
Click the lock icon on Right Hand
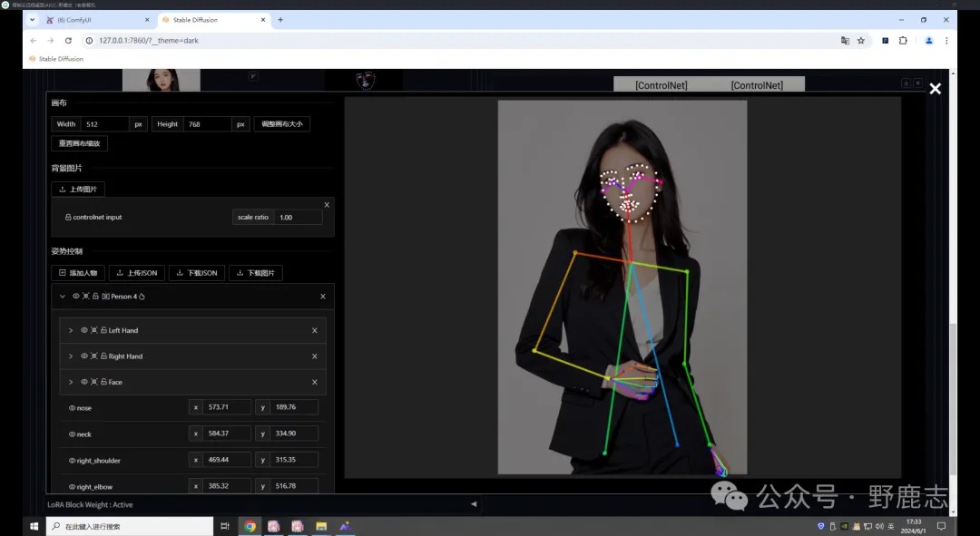point(103,356)
